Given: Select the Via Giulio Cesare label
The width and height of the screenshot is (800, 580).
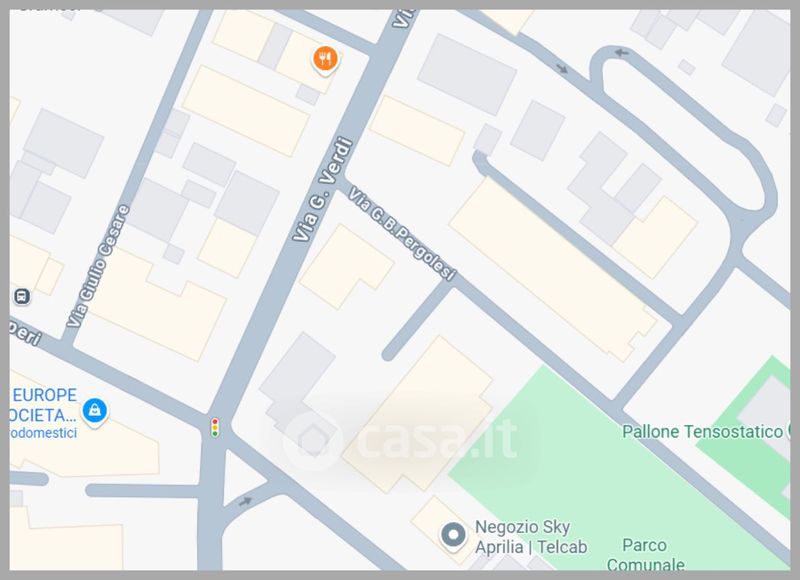Looking at the screenshot, I should coord(98,266).
